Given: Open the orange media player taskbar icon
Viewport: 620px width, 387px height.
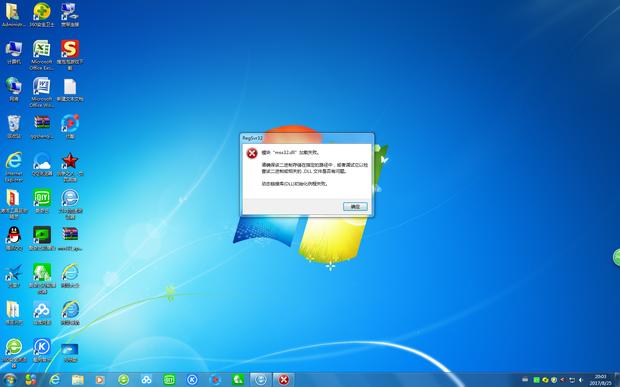Looking at the screenshot, I should 100,379.
